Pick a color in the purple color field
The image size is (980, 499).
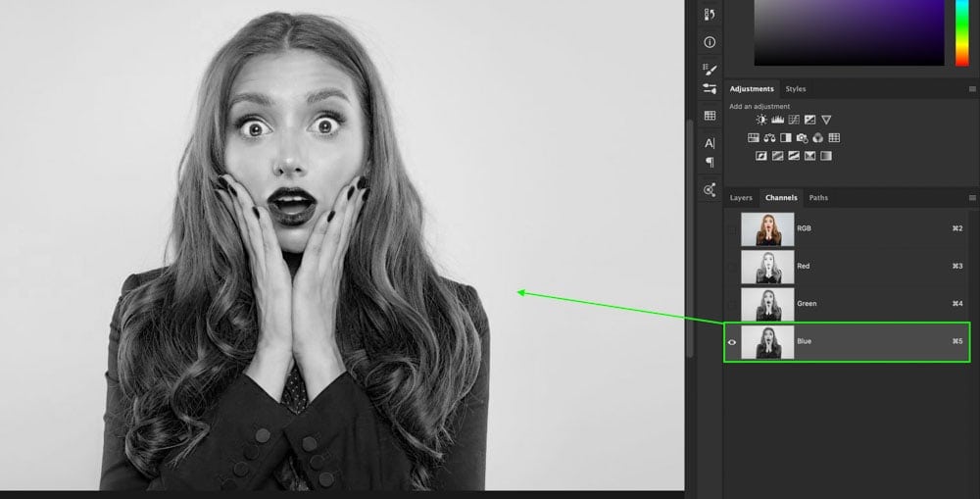click(849, 32)
